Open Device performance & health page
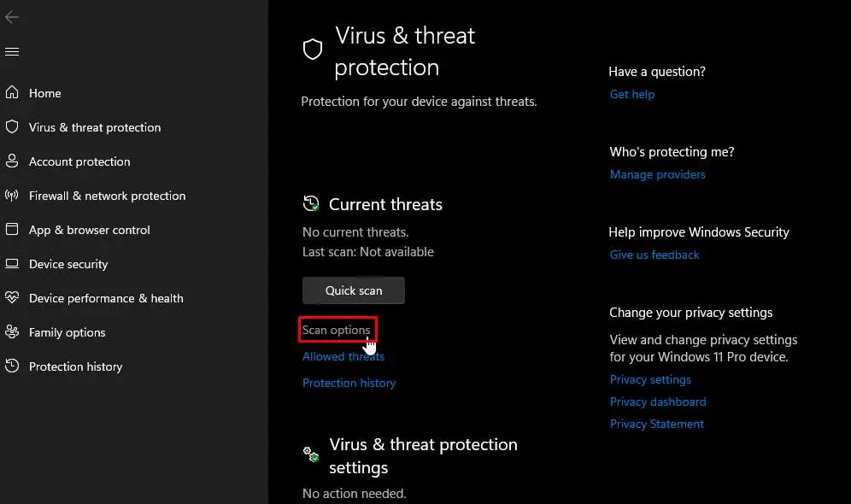Screen dimensions: 851x504 (x=106, y=298)
